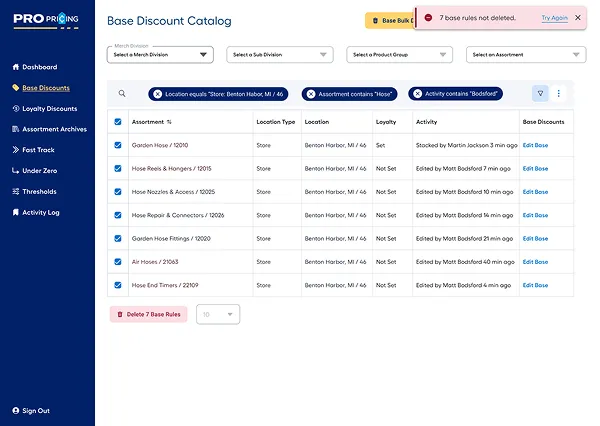
Task: Open Activity Log in sidebar
Action: [41, 212]
